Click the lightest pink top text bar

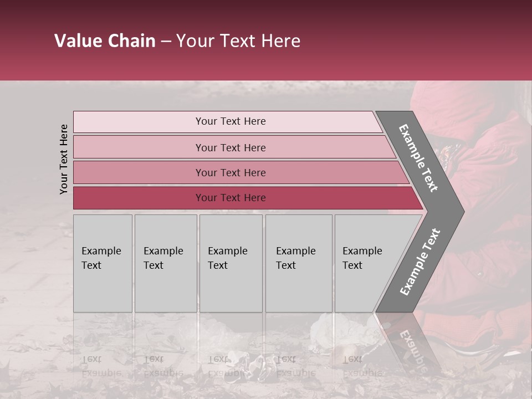point(231,121)
